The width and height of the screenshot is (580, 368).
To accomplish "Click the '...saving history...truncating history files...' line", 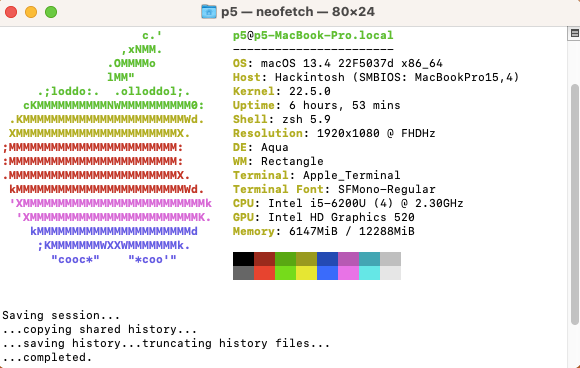I will 166,343.
